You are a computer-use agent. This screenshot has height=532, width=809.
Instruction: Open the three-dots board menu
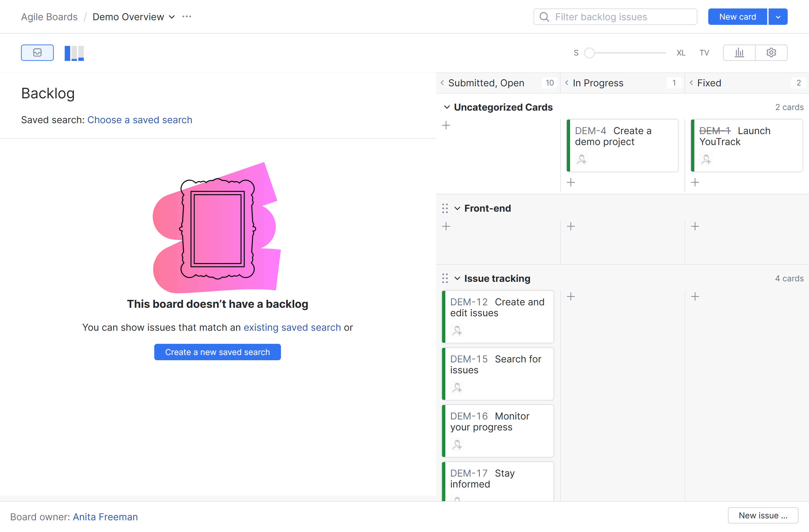(x=186, y=17)
